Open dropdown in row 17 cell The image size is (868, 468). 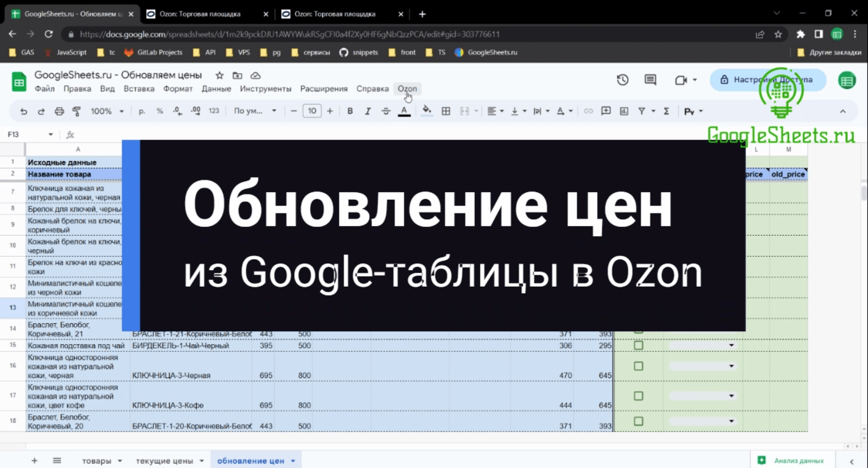click(x=731, y=396)
